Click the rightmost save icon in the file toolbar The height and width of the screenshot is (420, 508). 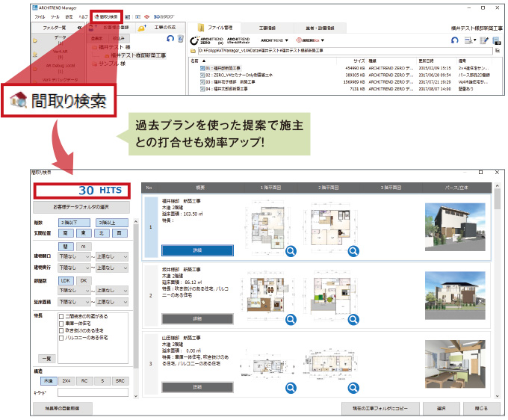[496, 40]
